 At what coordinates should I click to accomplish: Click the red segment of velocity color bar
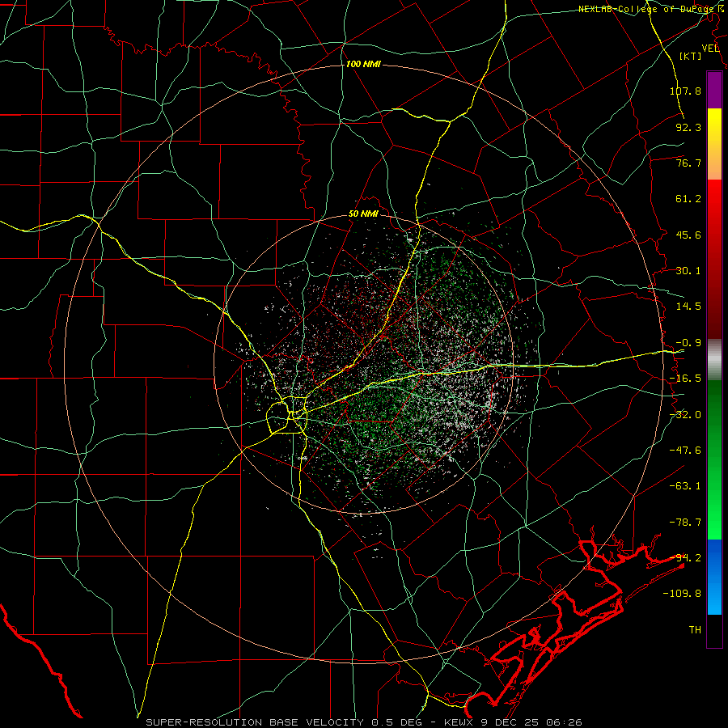714,259
